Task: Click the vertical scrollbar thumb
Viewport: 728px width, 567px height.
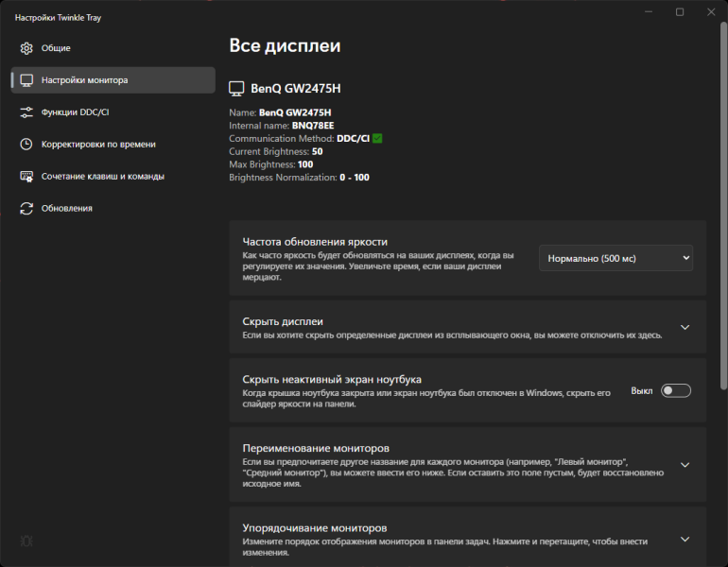Action: click(723, 206)
